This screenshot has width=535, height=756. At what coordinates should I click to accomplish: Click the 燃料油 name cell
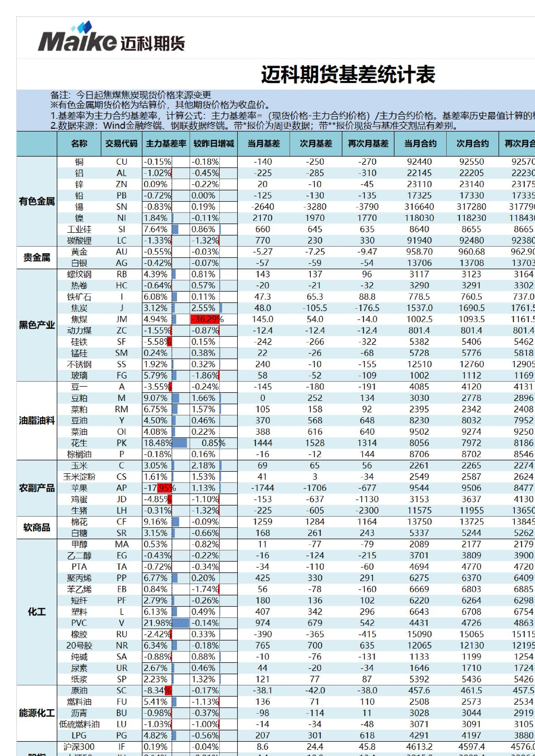coord(79,702)
